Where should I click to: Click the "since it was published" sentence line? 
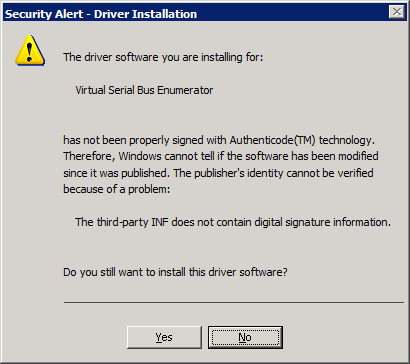218,173
